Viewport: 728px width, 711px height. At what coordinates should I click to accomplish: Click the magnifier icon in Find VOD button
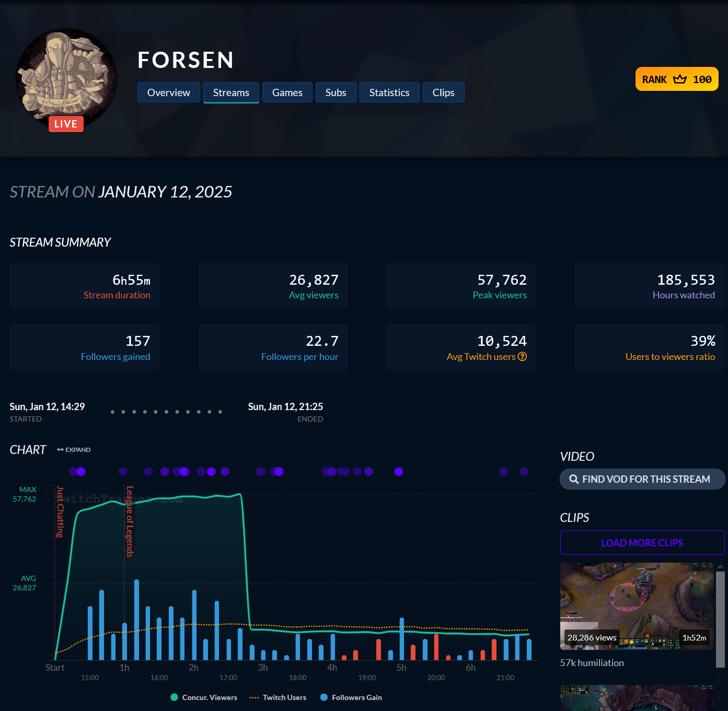click(x=574, y=479)
